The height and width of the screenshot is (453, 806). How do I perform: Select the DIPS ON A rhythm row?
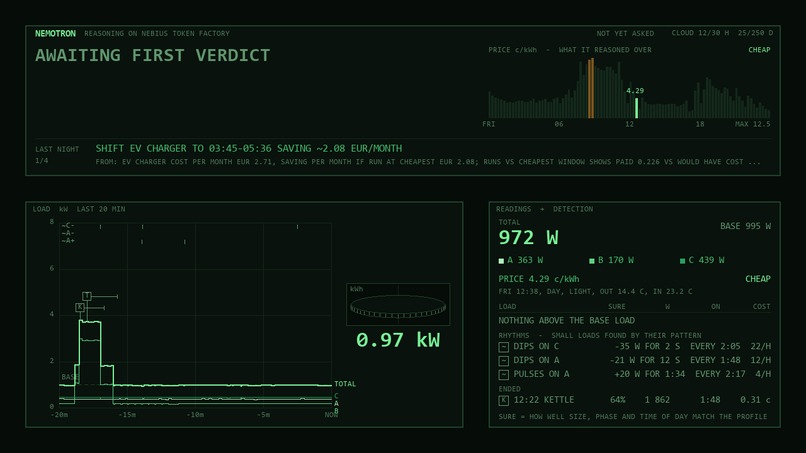634,360
